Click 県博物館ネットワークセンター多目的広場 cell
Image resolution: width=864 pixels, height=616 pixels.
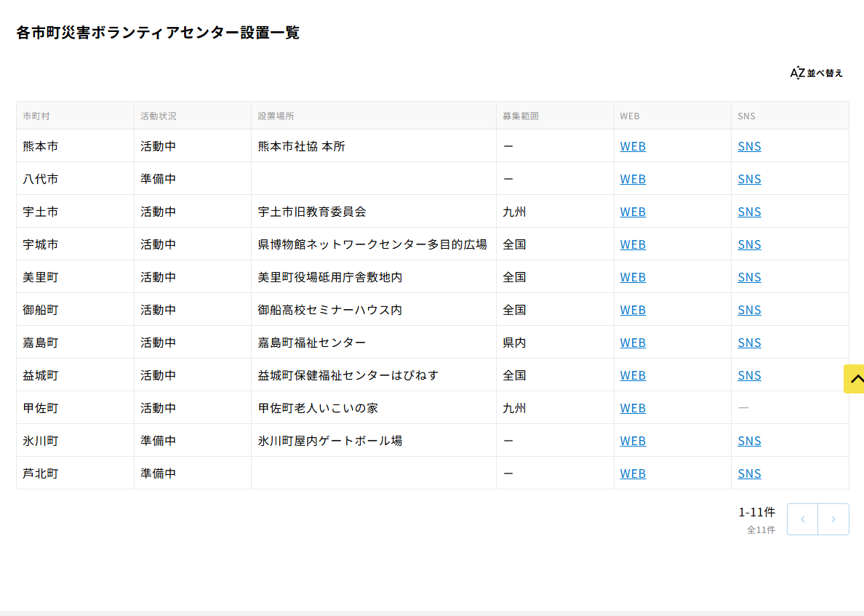[374, 244]
